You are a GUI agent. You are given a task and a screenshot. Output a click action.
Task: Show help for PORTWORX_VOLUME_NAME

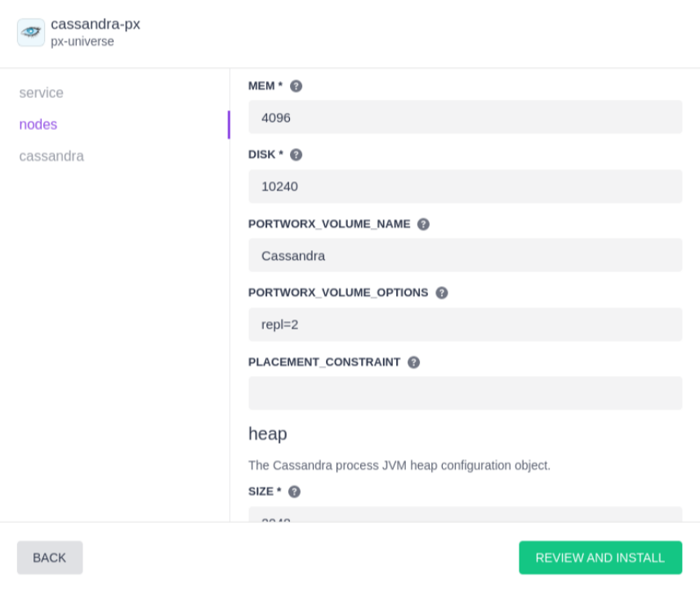[423, 224]
